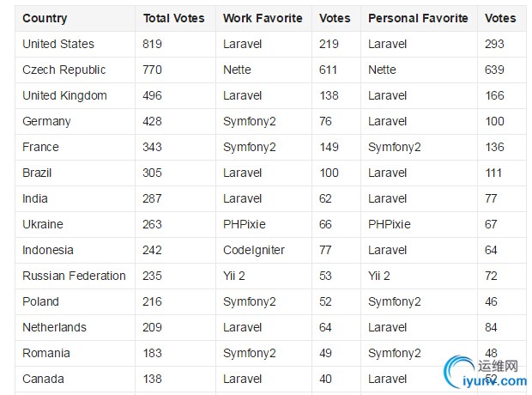Click Nette in the Work Favorite column
This screenshot has height=395, width=532.
(237, 70)
